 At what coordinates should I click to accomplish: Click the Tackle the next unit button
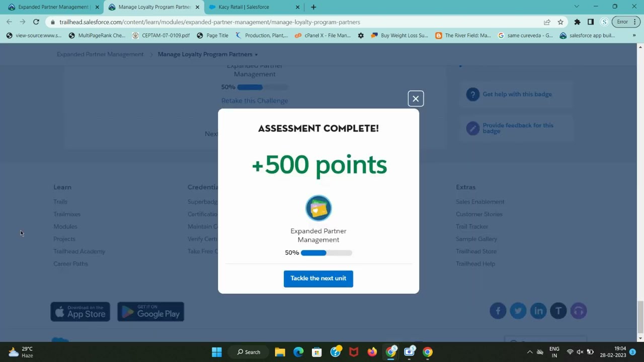(318, 279)
